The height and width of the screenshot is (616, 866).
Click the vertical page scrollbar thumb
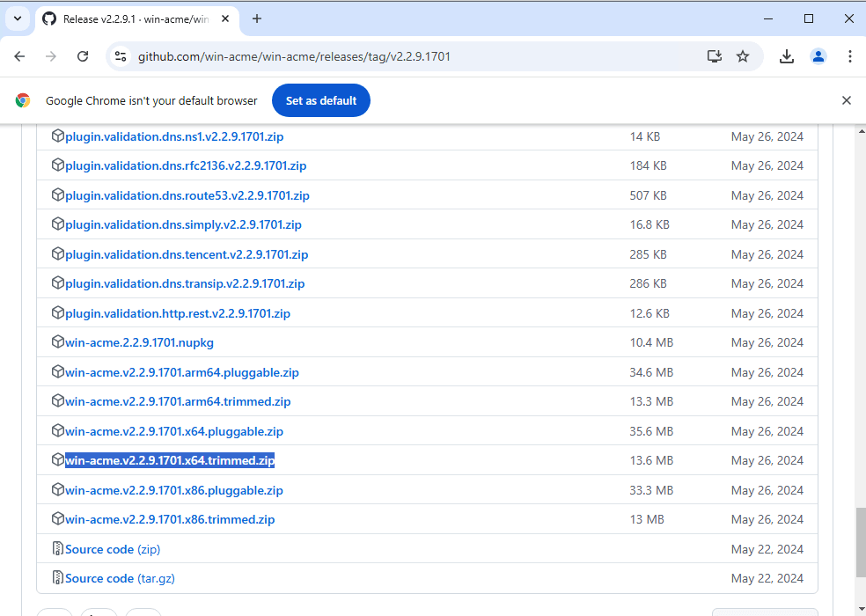pyautogui.click(x=861, y=543)
